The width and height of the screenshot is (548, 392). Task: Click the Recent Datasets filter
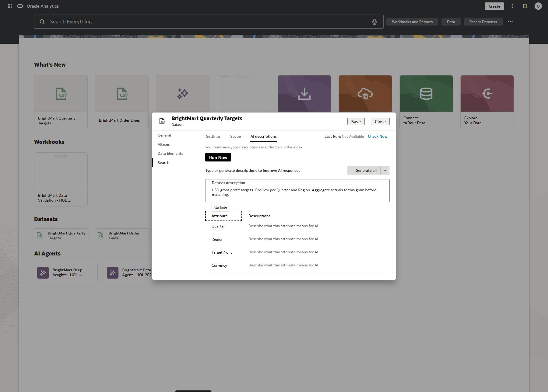(x=483, y=22)
